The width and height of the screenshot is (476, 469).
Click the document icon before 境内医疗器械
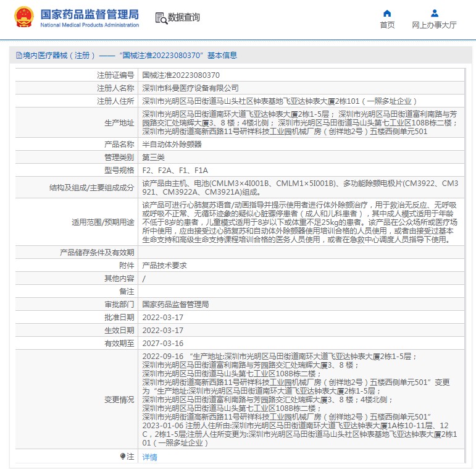point(19,55)
